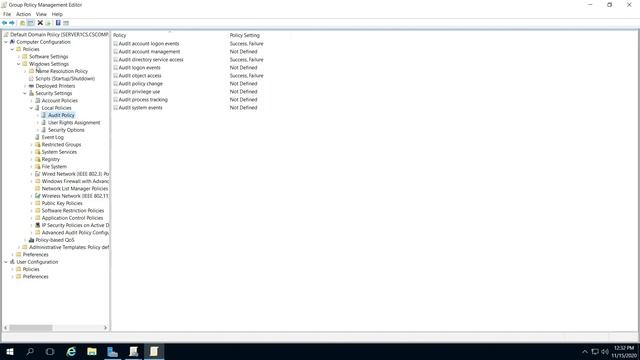This screenshot has width=640, height=360.
Task: Launch Internet Explorer from the taskbar
Action: coord(71,351)
